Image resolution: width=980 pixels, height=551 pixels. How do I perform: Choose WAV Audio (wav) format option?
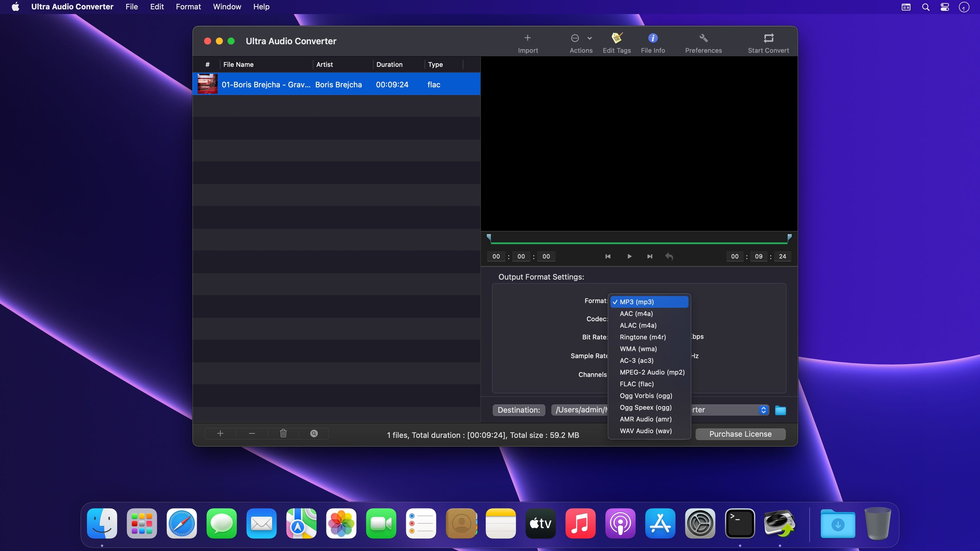pyautogui.click(x=646, y=431)
